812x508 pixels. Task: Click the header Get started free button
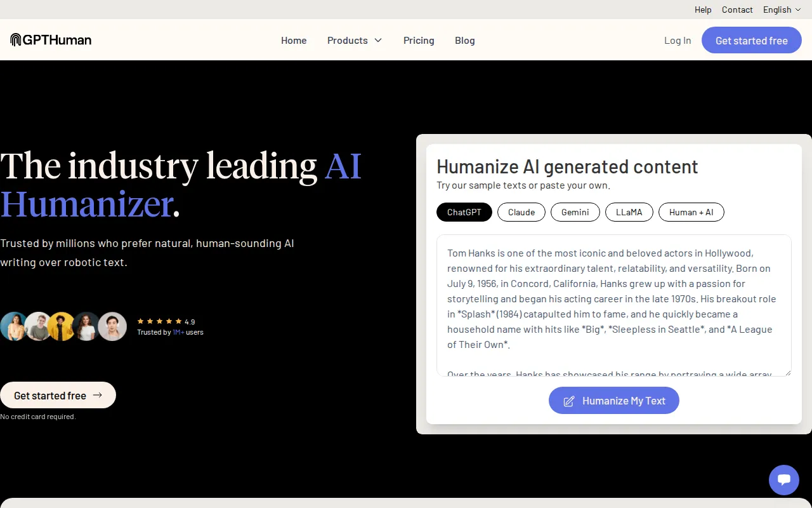tap(752, 40)
